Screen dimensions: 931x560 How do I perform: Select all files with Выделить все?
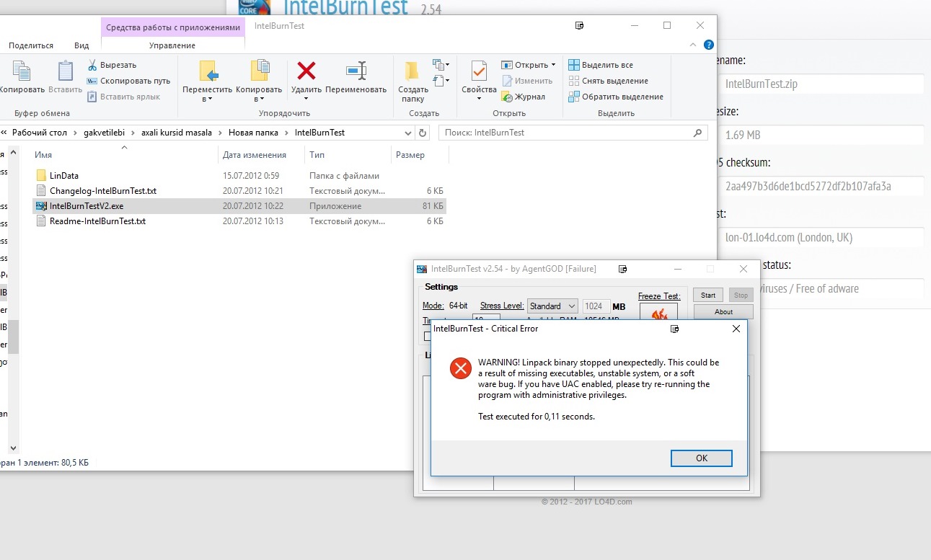pyautogui.click(x=601, y=65)
